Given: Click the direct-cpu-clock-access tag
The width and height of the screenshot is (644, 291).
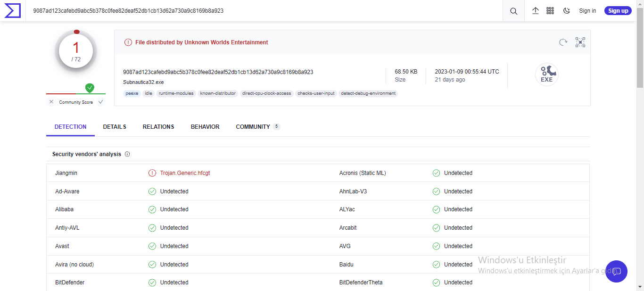Looking at the screenshot, I should tap(267, 93).
